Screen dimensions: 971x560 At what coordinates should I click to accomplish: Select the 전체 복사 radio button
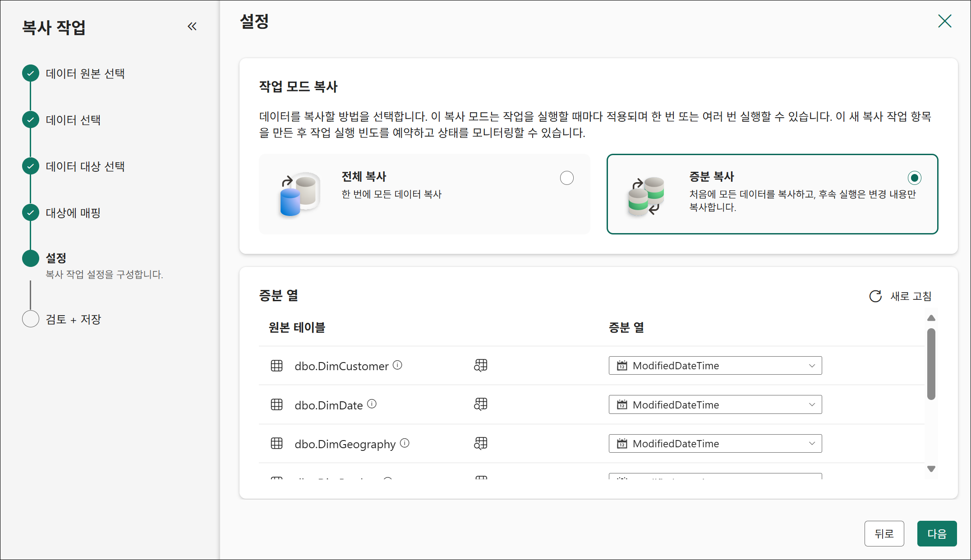point(566,178)
